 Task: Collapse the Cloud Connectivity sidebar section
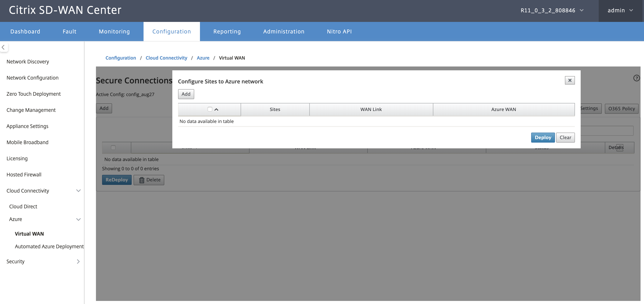(x=78, y=191)
